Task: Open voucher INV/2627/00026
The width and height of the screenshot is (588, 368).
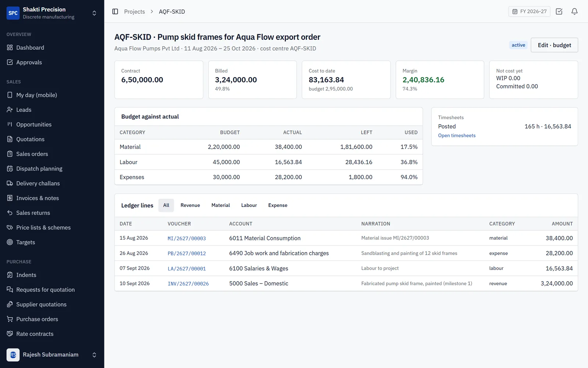Action: click(x=188, y=284)
